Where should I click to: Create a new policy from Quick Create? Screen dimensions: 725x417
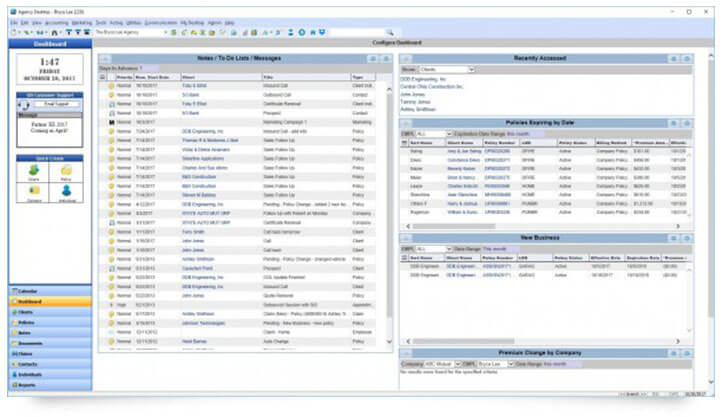pos(66,172)
